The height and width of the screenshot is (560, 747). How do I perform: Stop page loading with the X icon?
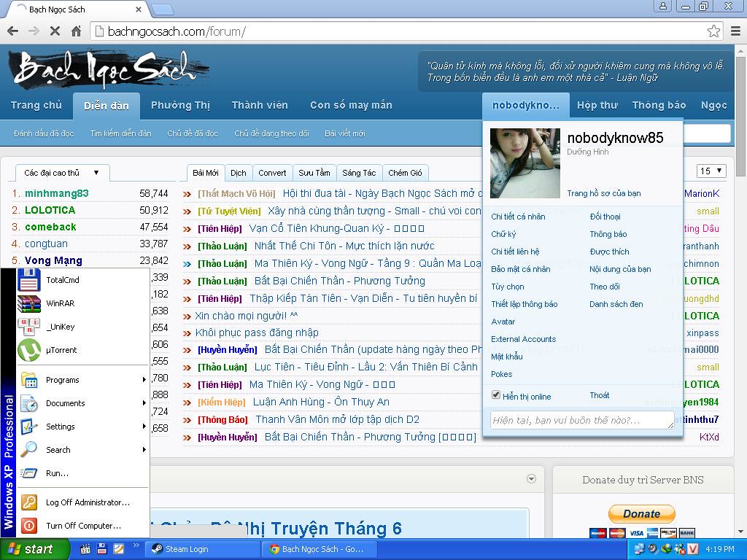55,31
